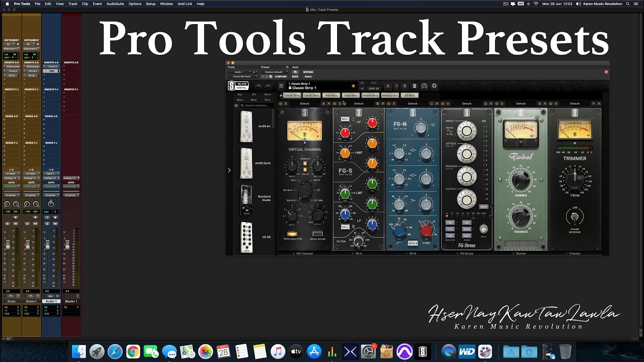644x362 pixels.
Task: Expand the collapsed panel arrow left of rack
Action: [x=229, y=170]
